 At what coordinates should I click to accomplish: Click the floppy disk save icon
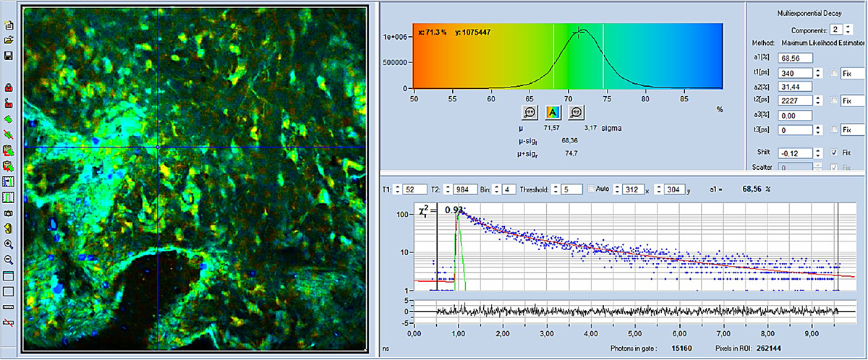(9, 56)
